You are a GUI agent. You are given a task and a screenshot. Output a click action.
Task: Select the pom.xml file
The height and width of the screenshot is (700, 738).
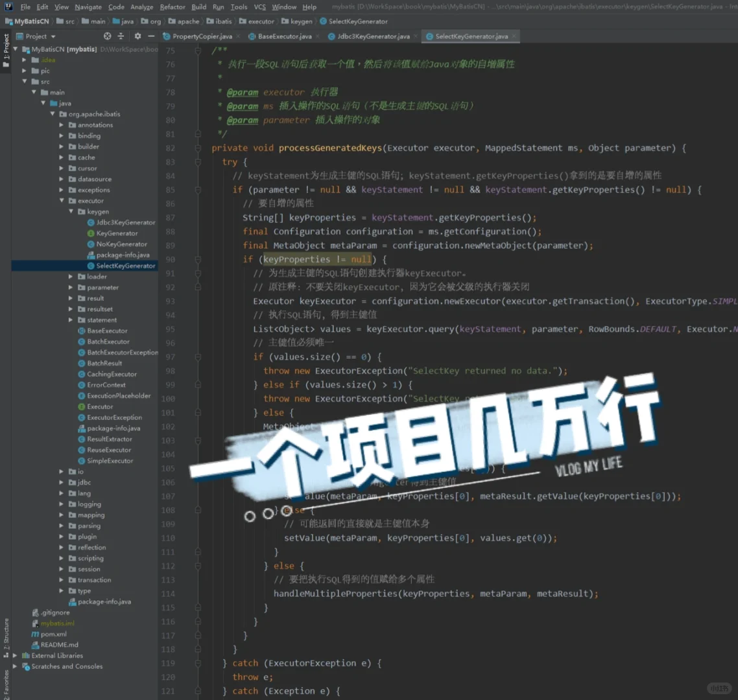pos(49,634)
